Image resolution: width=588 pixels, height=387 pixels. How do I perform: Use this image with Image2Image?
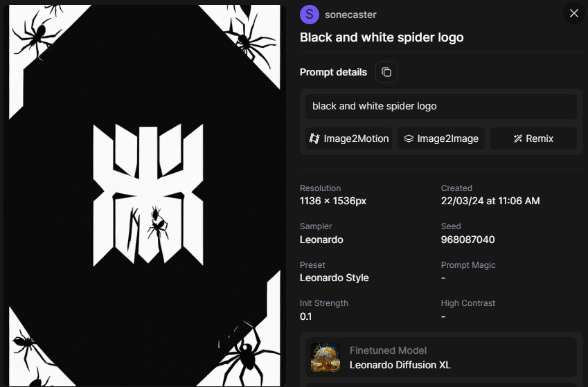click(x=441, y=138)
